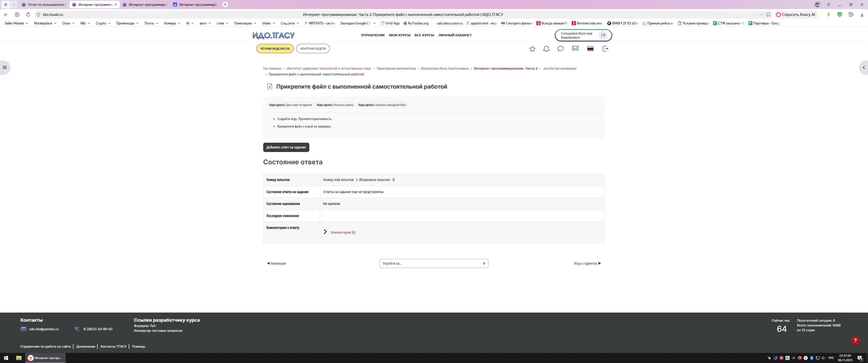Click the mail envelope icon
The height and width of the screenshot is (363, 868).
pyautogui.click(x=575, y=48)
